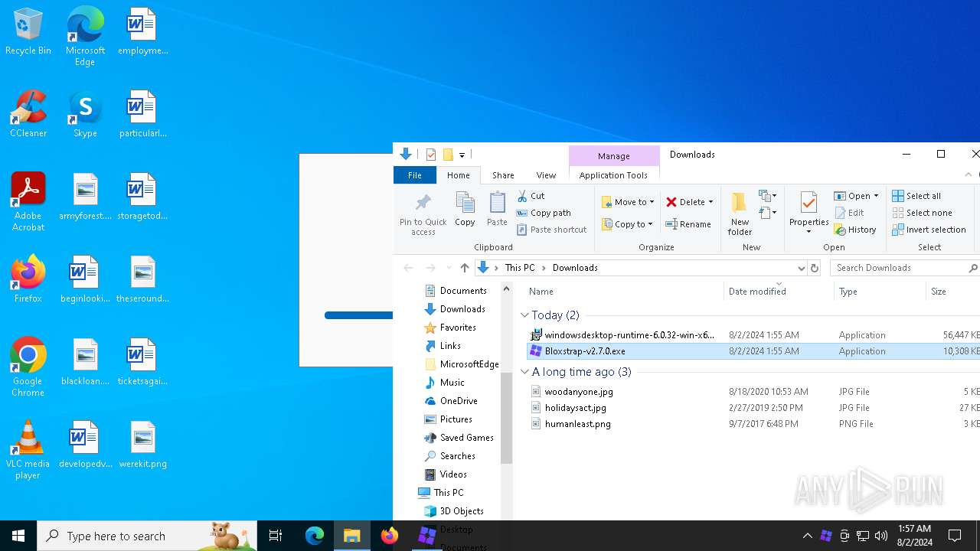The width and height of the screenshot is (980, 551).
Task: Click the volume tray icon
Action: point(881,536)
